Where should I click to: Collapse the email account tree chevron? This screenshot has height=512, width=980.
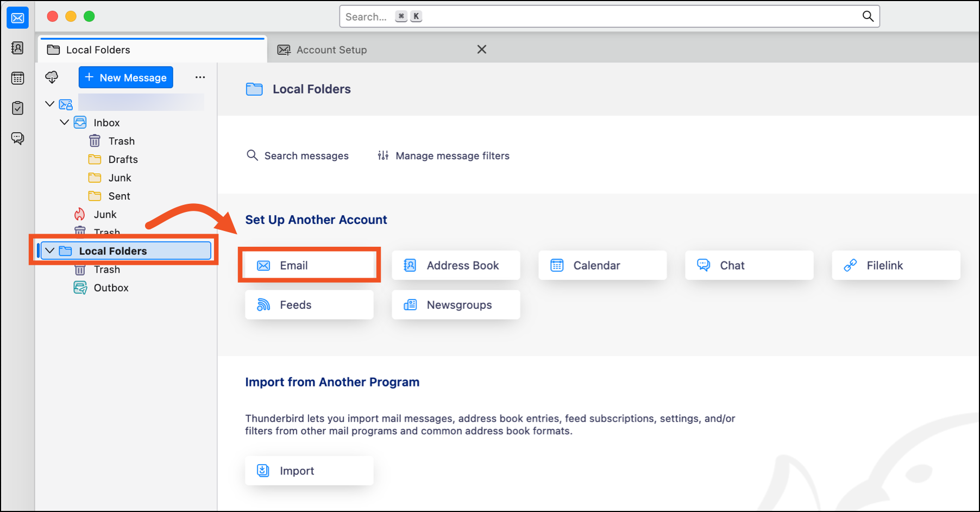point(50,104)
